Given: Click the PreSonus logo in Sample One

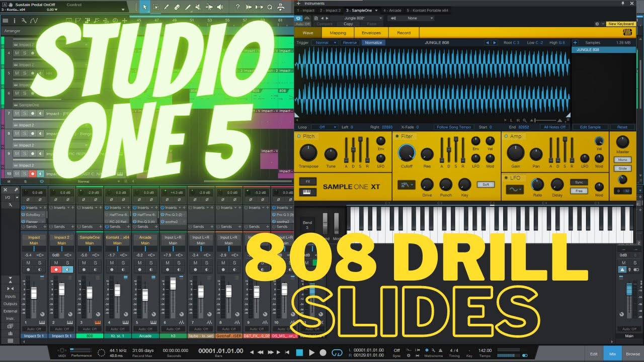Looking at the screenshot, I should (627, 33).
